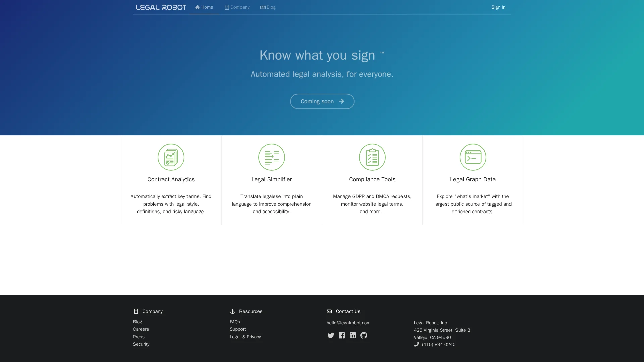Open the Careers footer link

click(141, 329)
